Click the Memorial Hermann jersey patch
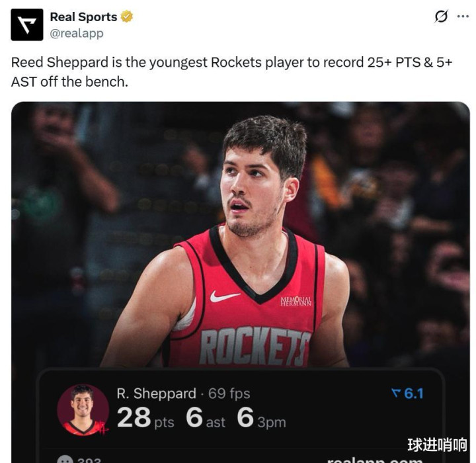Image resolution: width=476 pixels, height=463 pixels. point(296,301)
